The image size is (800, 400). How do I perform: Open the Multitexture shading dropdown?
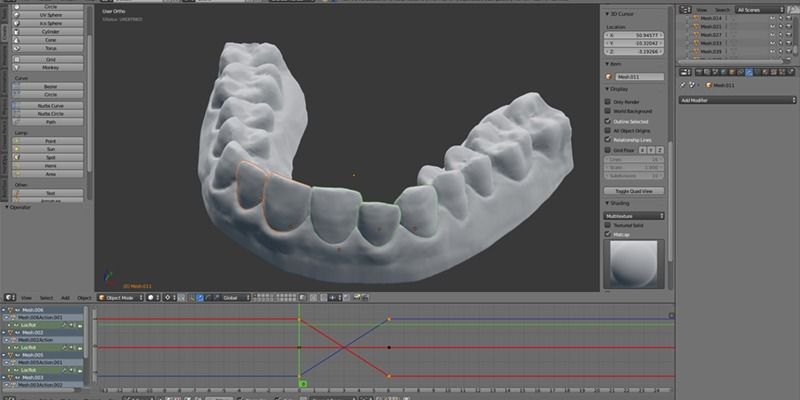tap(634, 216)
